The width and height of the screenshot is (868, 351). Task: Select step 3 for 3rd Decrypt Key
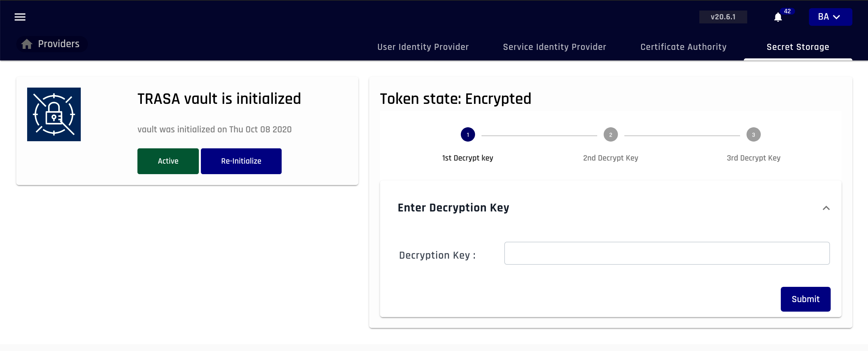click(753, 134)
